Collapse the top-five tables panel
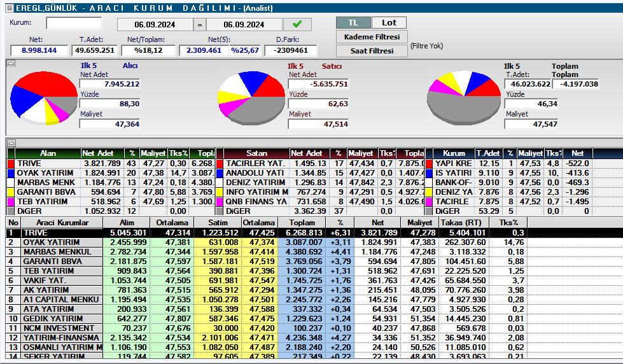 pos(11,143)
